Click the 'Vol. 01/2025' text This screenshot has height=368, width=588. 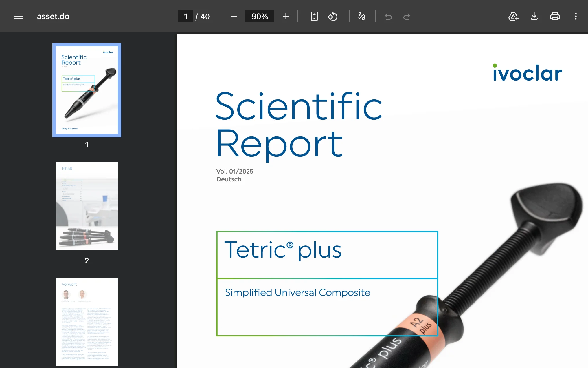[x=235, y=171]
